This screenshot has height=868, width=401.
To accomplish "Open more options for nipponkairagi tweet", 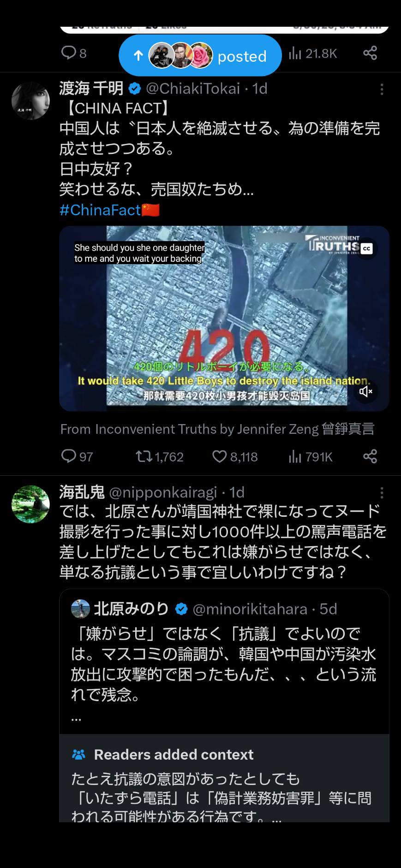I will pos(382,493).
